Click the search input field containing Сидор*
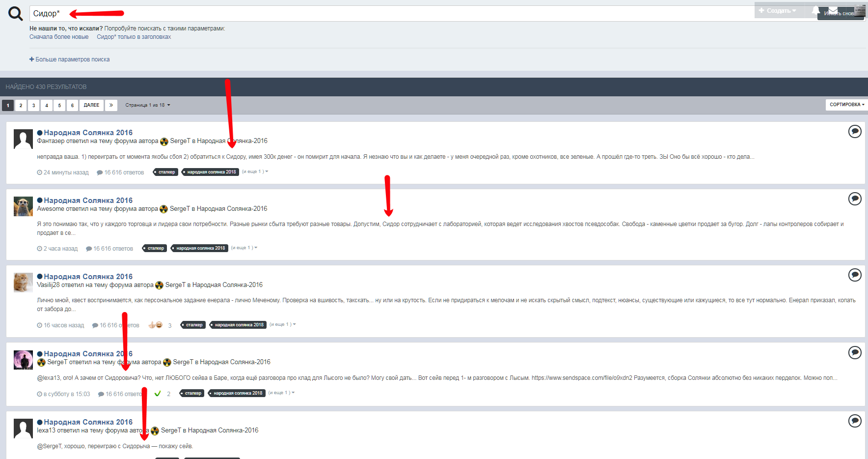The height and width of the screenshot is (459, 868). pyautogui.click(x=393, y=14)
